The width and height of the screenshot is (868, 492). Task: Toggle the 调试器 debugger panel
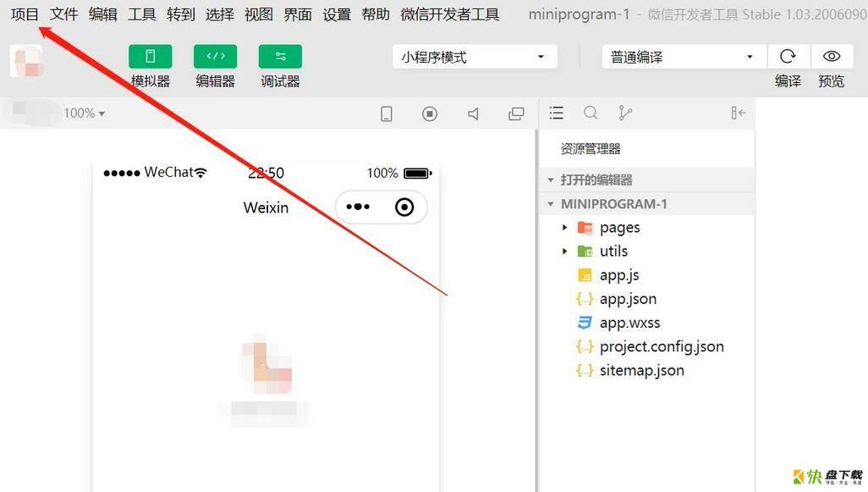pyautogui.click(x=280, y=57)
